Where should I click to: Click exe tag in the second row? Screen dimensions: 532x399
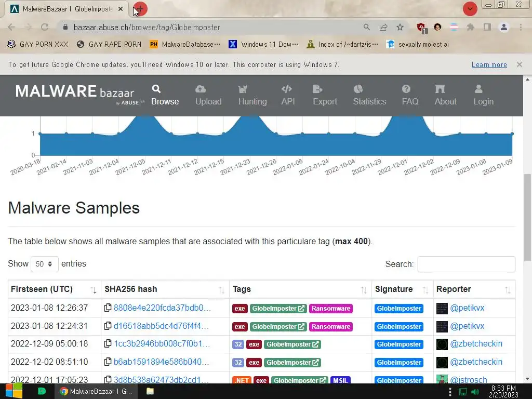(x=240, y=327)
